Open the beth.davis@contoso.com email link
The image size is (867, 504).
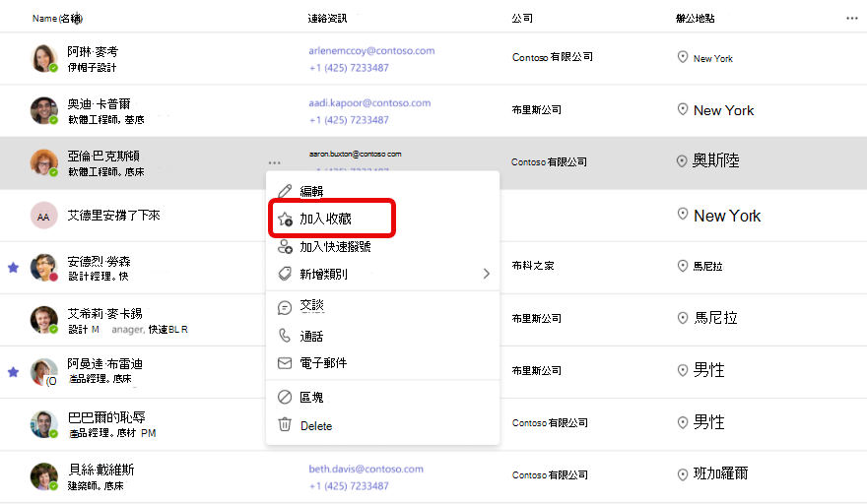point(367,469)
